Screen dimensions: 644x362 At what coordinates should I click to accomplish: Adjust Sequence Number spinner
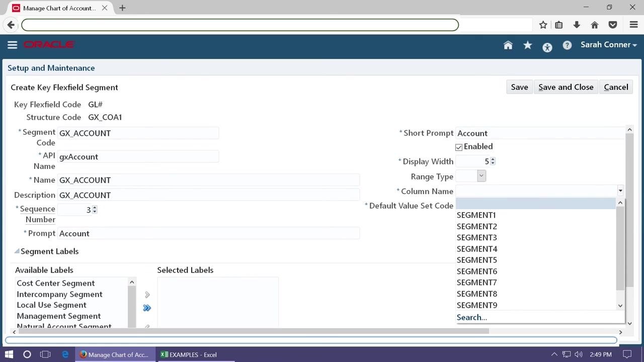click(x=95, y=210)
